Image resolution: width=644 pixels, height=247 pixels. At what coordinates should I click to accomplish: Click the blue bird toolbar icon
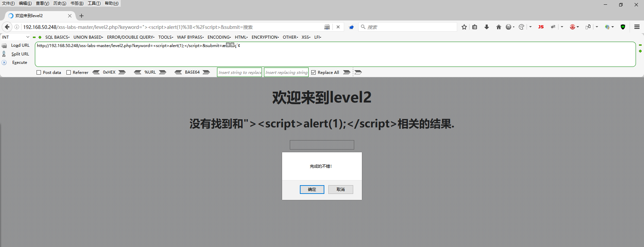[x=351, y=27]
